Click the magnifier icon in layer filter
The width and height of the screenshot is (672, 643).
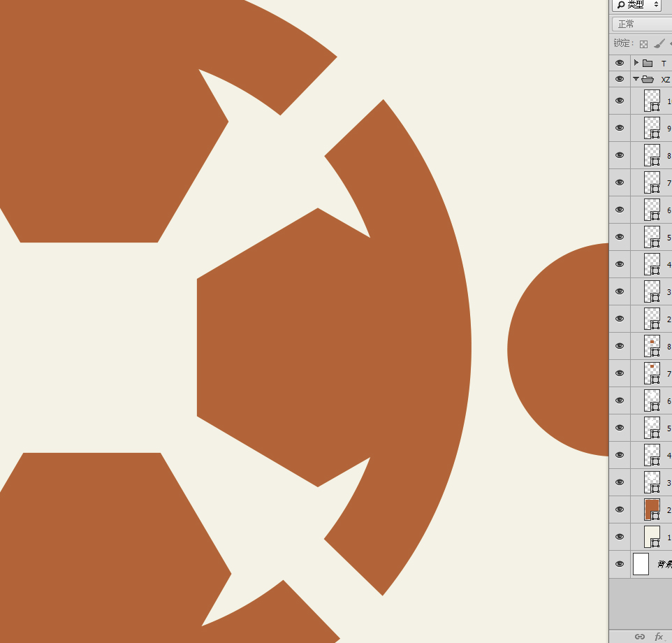[621, 5]
